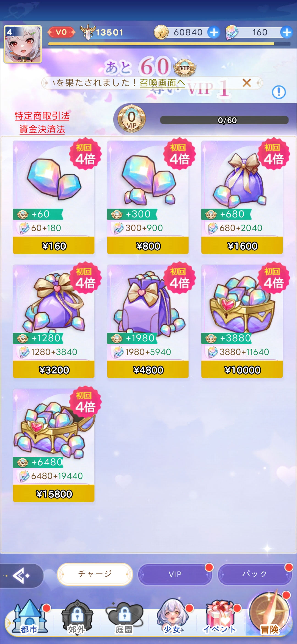Image resolution: width=297 pixels, height=644 pixels.
Task: Open the player avatar portrait
Action: [x=23, y=44]
